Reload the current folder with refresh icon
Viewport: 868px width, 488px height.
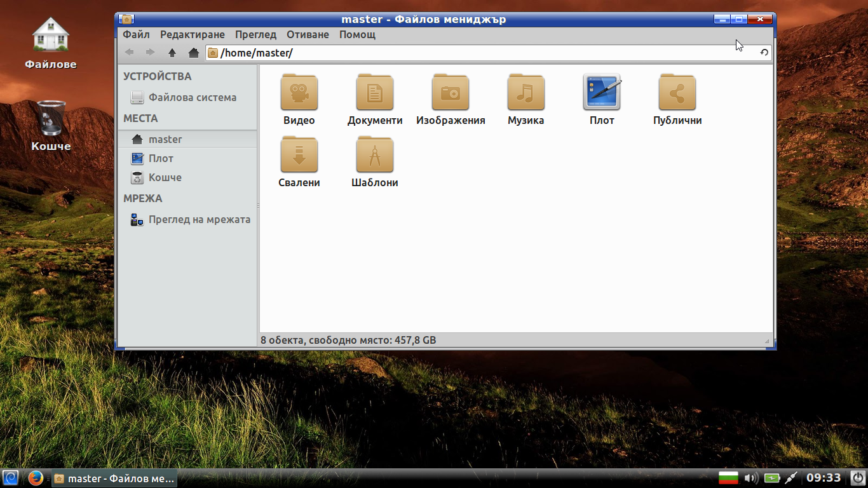point(764,53)
